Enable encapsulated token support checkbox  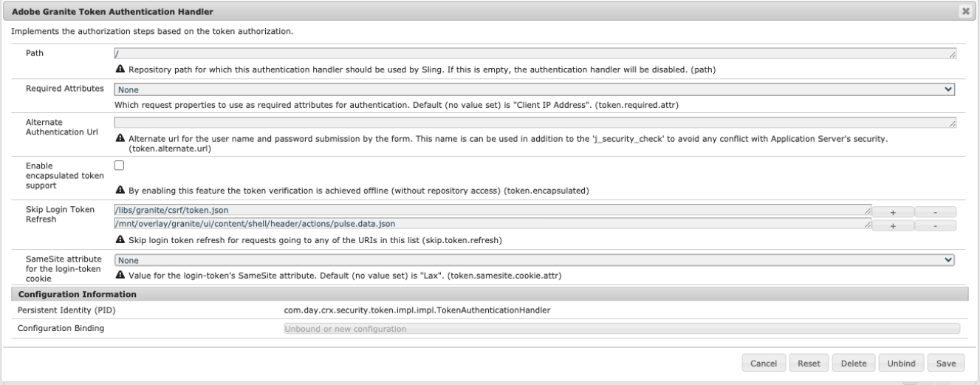click(x=119, y=165)
